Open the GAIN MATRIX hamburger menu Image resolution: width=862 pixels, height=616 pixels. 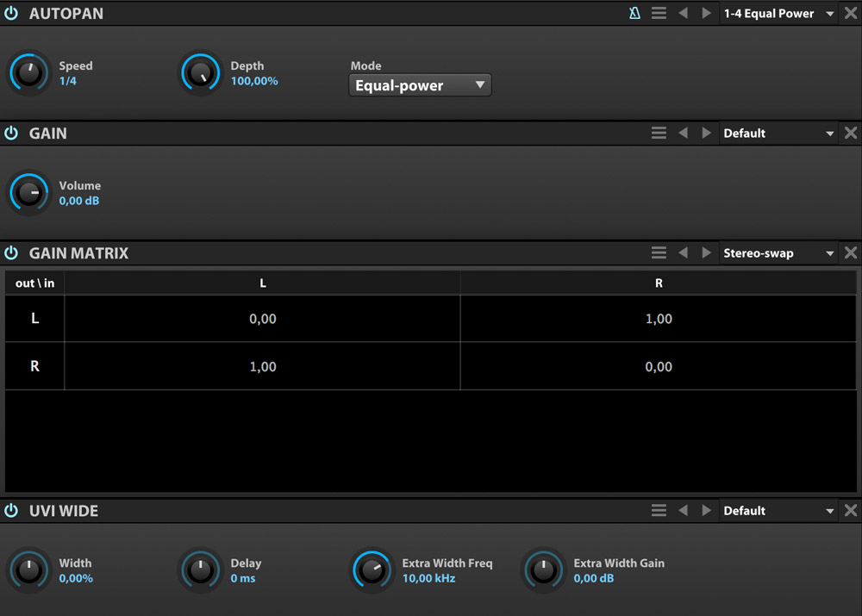[659, 252]
